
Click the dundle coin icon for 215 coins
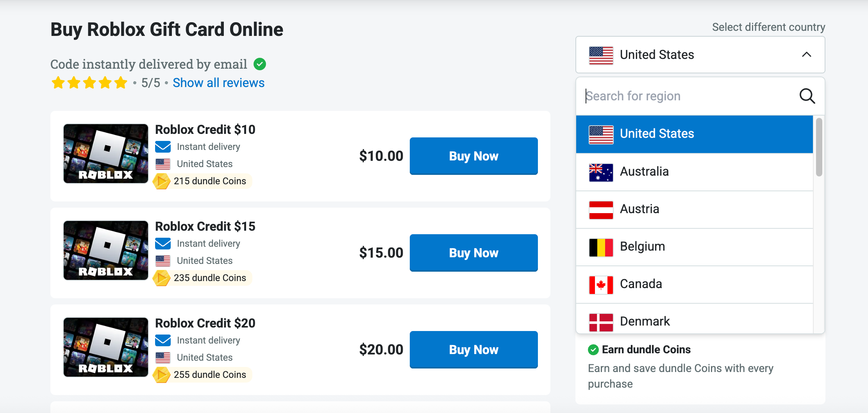(161, 181)
